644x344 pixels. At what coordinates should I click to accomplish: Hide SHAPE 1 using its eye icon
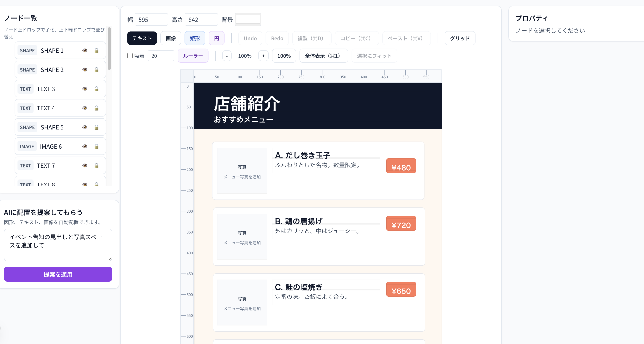coord(85,50)
